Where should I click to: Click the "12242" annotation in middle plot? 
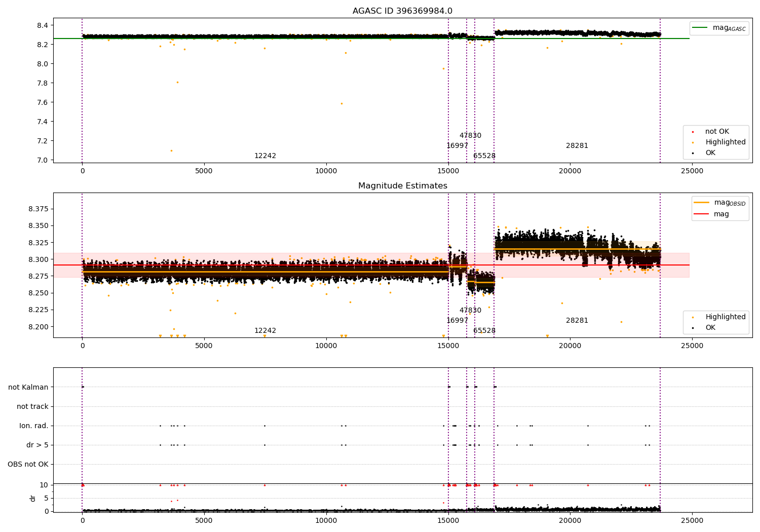click(x=265, y=331)
